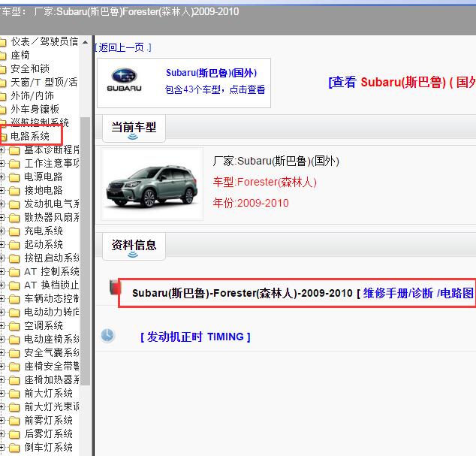Expand the 按钮启动系统 node
This screenshot has width=476, height=456.
click(2, 258)
